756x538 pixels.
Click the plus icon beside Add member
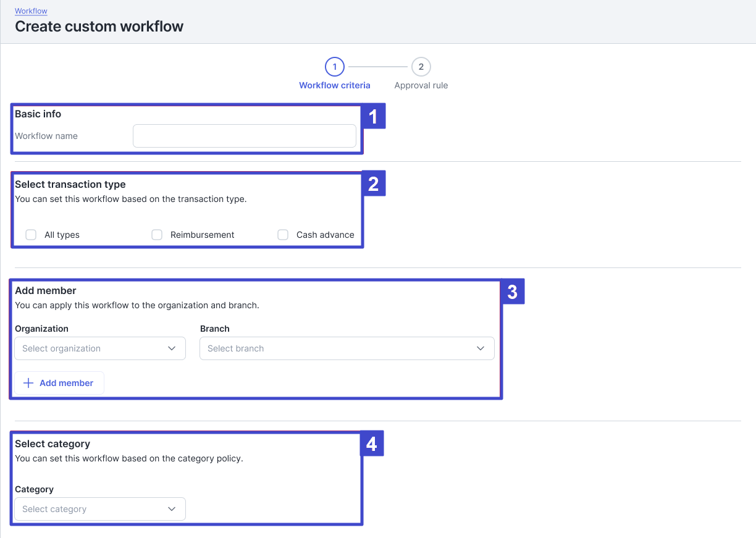click(28, 383)
